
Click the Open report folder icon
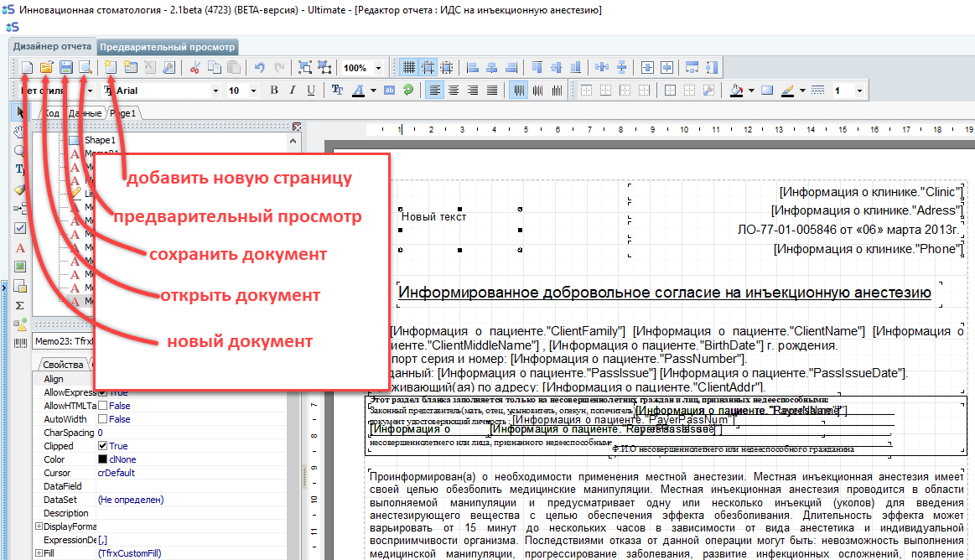point(47,68)
